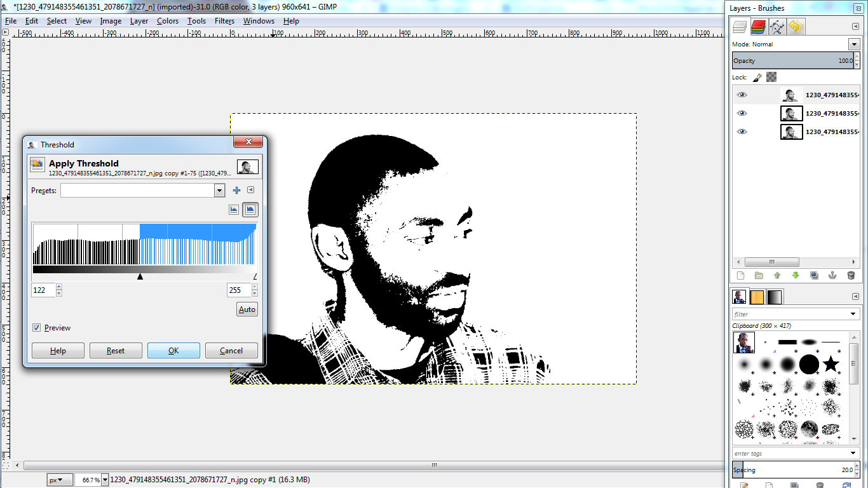Image resolution: width=868 pixels, height=488 pixels.
Task: Open the presets menu arrow in the Threshold dialog
Action: (250, 189)
